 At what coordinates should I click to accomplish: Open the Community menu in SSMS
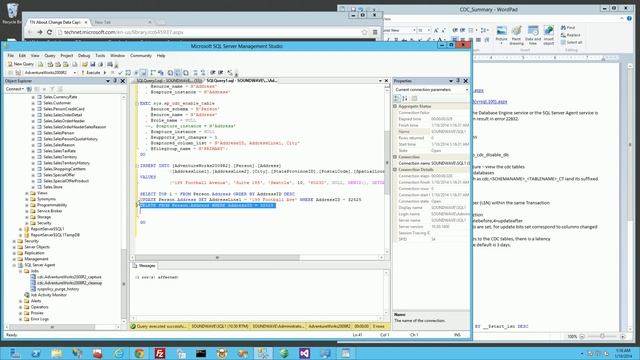141,56
